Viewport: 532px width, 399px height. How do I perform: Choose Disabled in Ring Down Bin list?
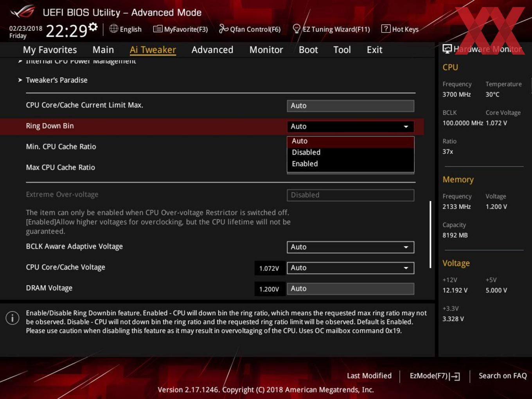pyautogui.click(x=350, y=153)
